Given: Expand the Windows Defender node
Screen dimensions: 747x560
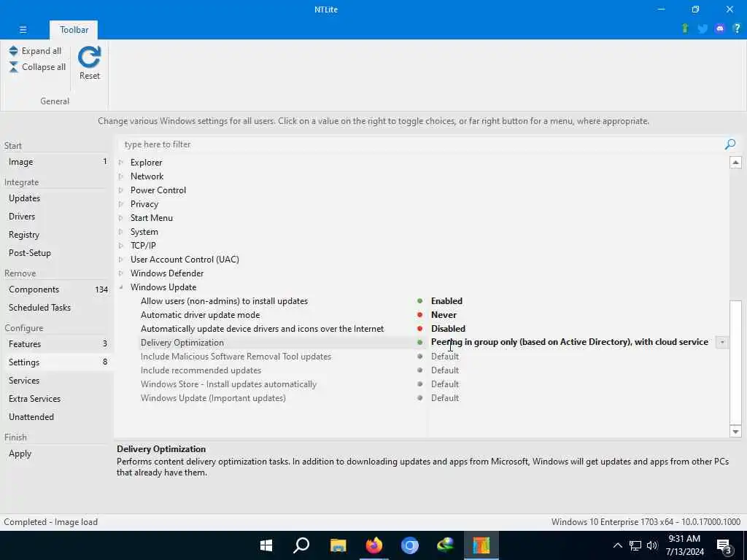Looking at the screenshot, I should click(x=121, y=273).
